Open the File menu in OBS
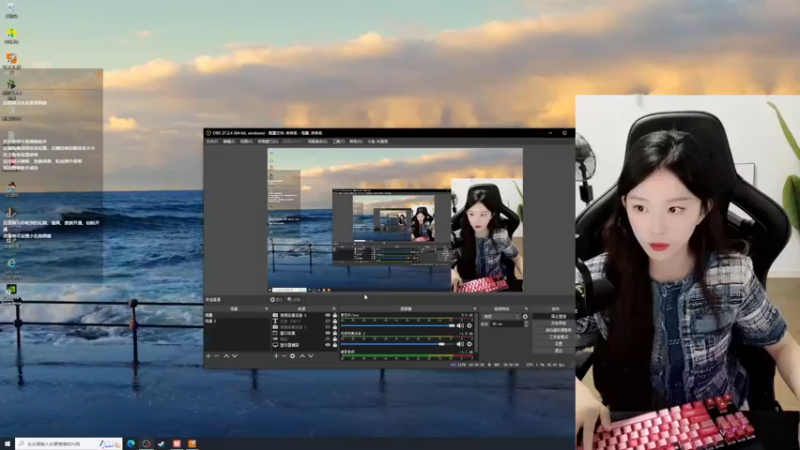Image resolution: width=800 pixels, height=450 pixels. [212, 141]
